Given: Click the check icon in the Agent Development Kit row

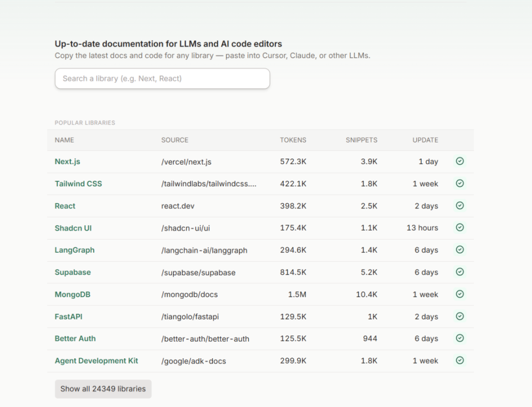Looking at the screenshot, I should [460, 360].
